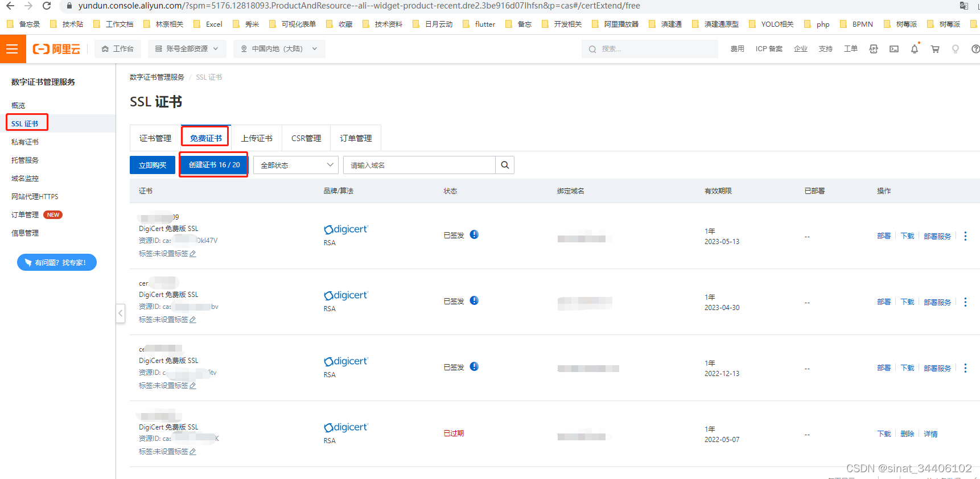The height and width of the screenshot is (479, 980).
Task: Go back in browser history
Action: 10,6
